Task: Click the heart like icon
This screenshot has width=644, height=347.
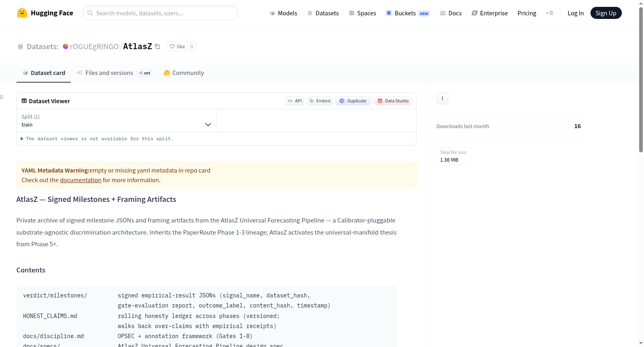Action: pos(172,46)
